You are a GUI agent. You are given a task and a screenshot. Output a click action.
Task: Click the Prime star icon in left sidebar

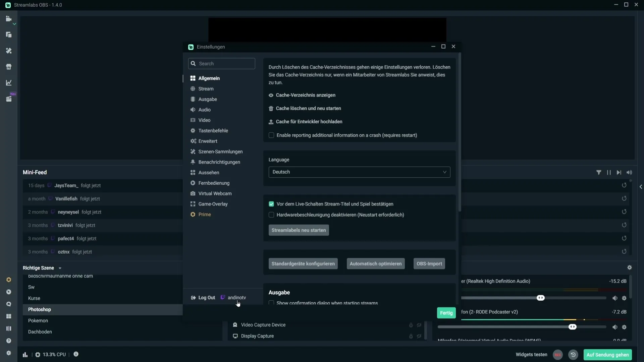pyautogui.click(x=9, y=280)
